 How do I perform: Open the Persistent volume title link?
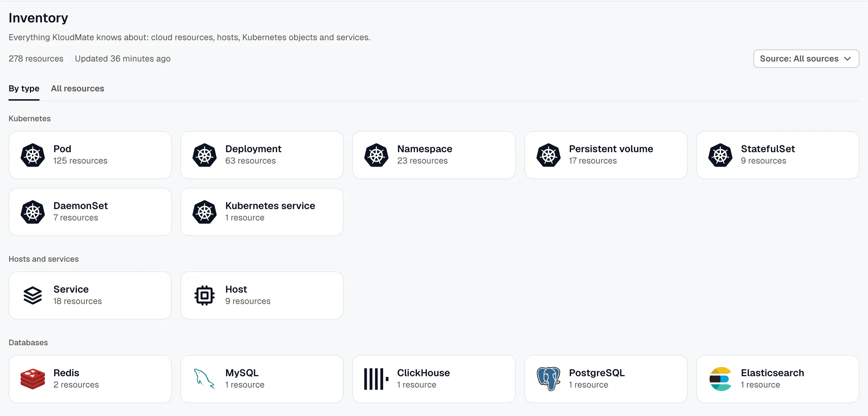(x=611, y=149)
